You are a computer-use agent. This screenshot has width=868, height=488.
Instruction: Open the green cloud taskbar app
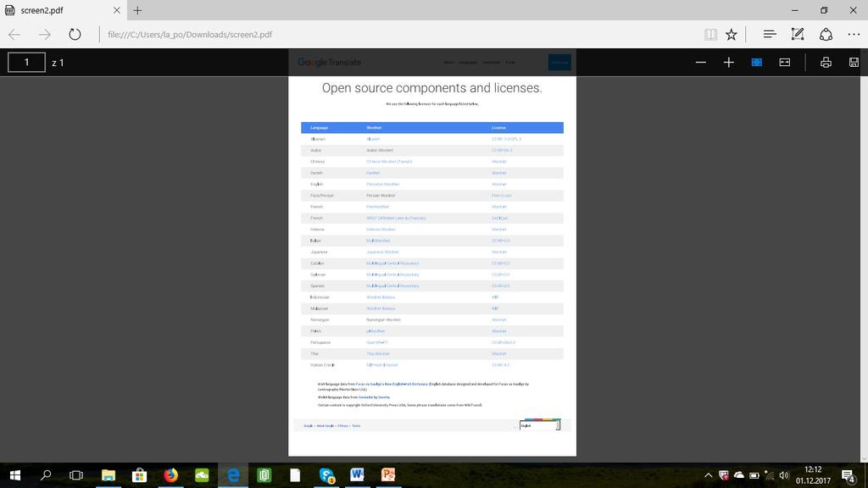[x=202, y=475]
